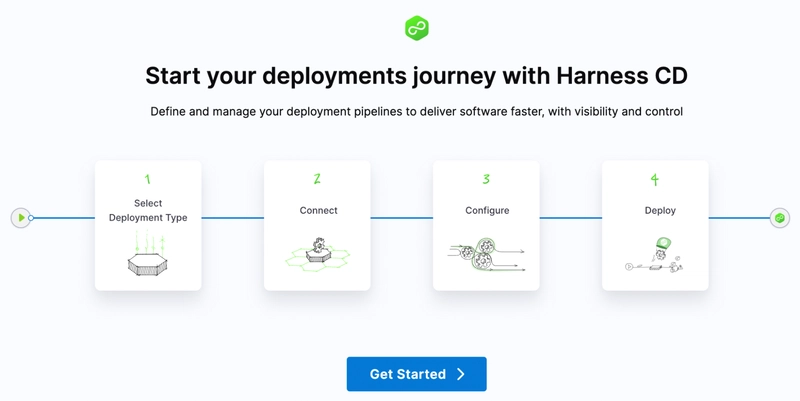Image resolution: width=800 pixels, height=401 pixels.
Task: Select the Select Deployment Type card
Action: click(148, 225)
